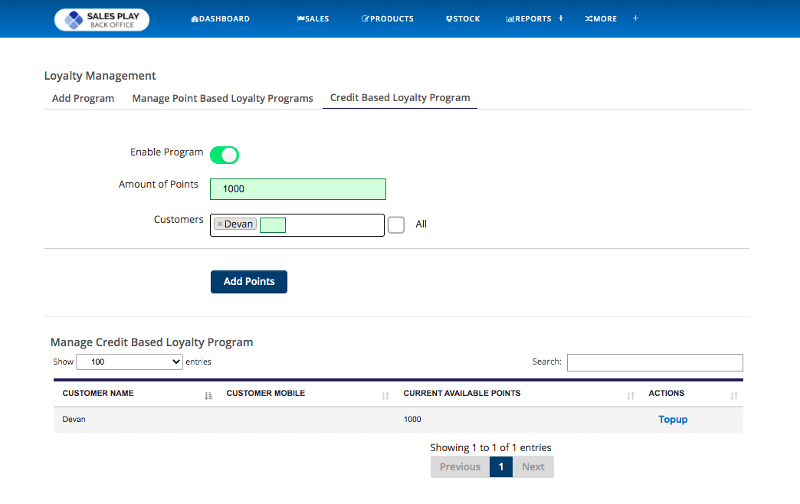The height and width of the screenshot is (504, 800).
Task: Toggle the Enable Program switch
Action: click(x=224, y=154)
